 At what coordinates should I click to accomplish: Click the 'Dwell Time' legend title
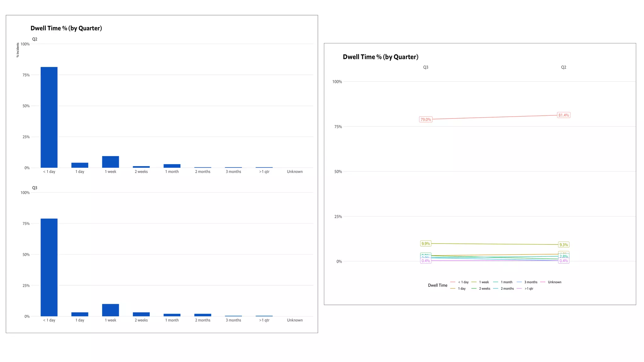coord(437,285)
